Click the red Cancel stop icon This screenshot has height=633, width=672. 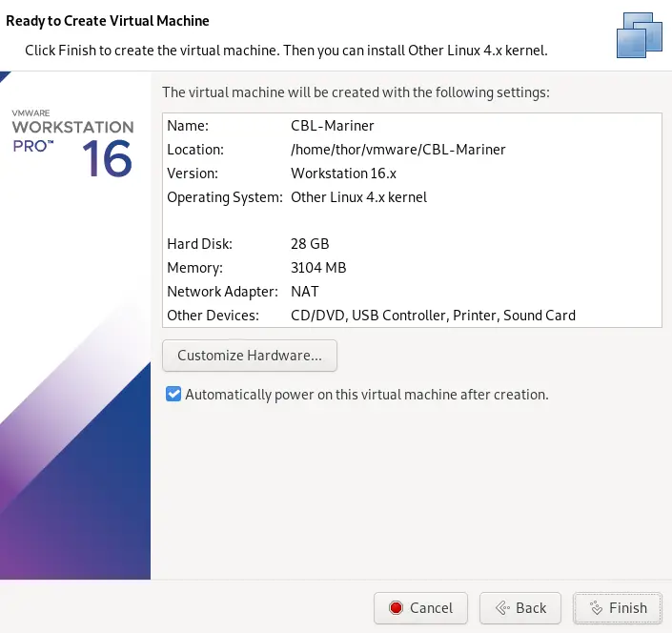(x=396, y=607)
